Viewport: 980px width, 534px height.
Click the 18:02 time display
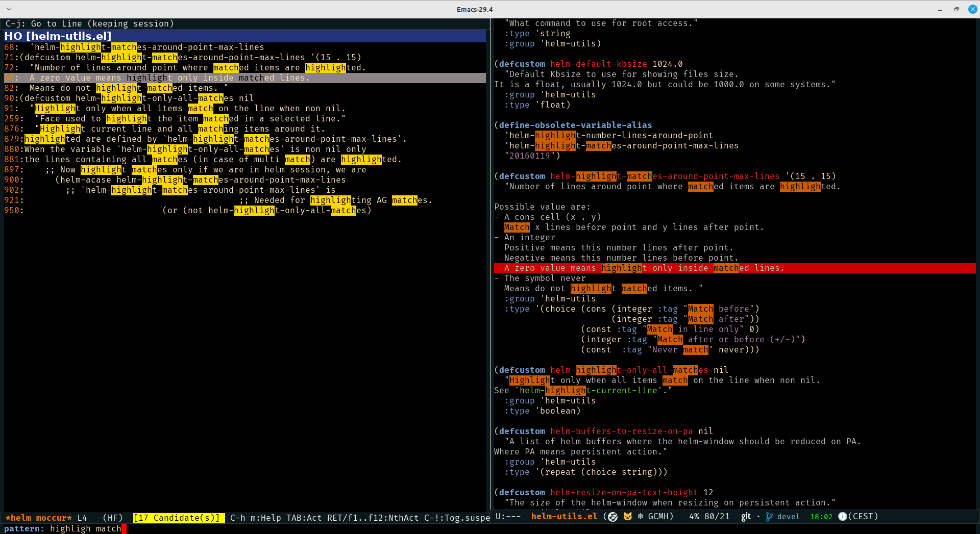coord(821,517)
